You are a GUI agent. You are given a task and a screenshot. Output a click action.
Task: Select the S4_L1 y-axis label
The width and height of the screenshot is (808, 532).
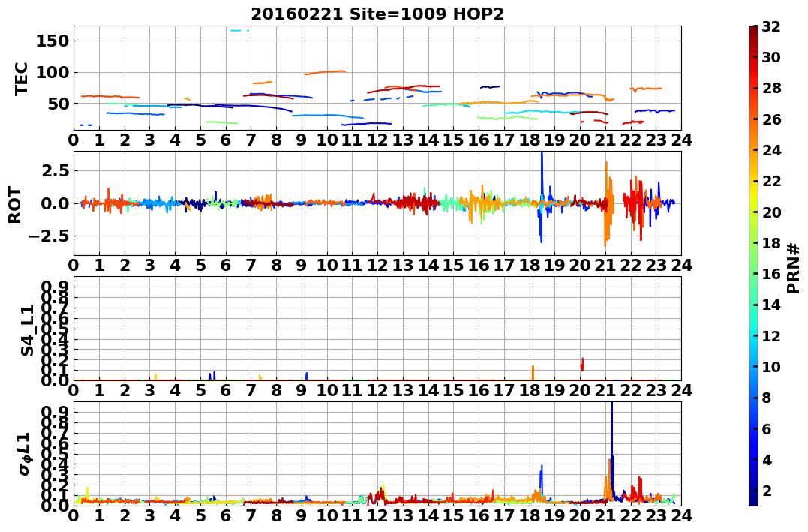(27, 330)
